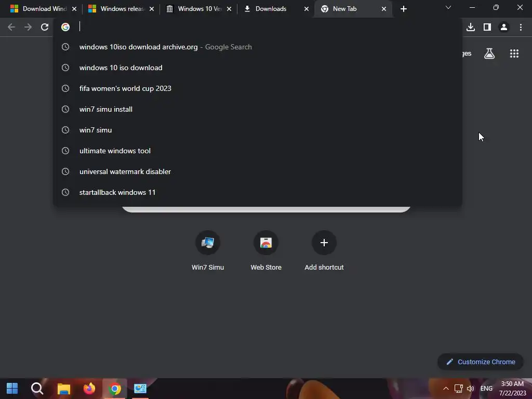Open the Chrome downloads icon in toolbar
Viewport: 532px width, 399px height.
471,27
